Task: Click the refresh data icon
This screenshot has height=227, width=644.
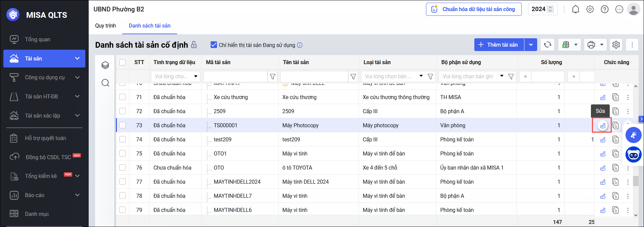Action: pos(547,45)
